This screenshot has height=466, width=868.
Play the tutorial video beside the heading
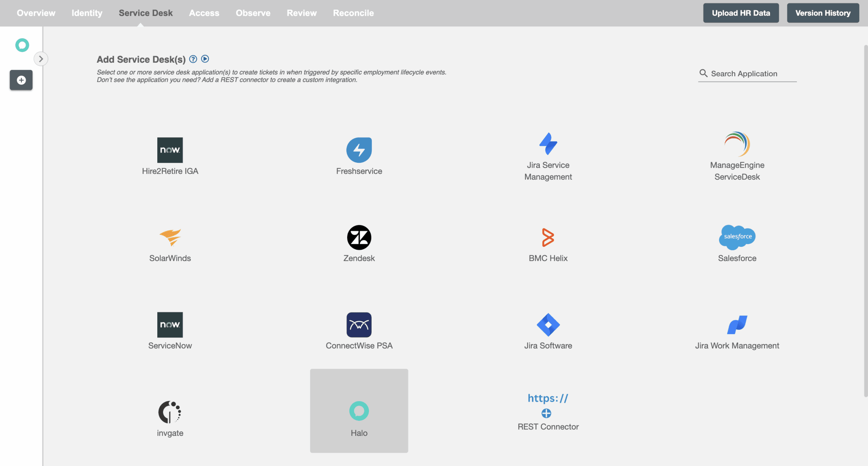[205, 59]
